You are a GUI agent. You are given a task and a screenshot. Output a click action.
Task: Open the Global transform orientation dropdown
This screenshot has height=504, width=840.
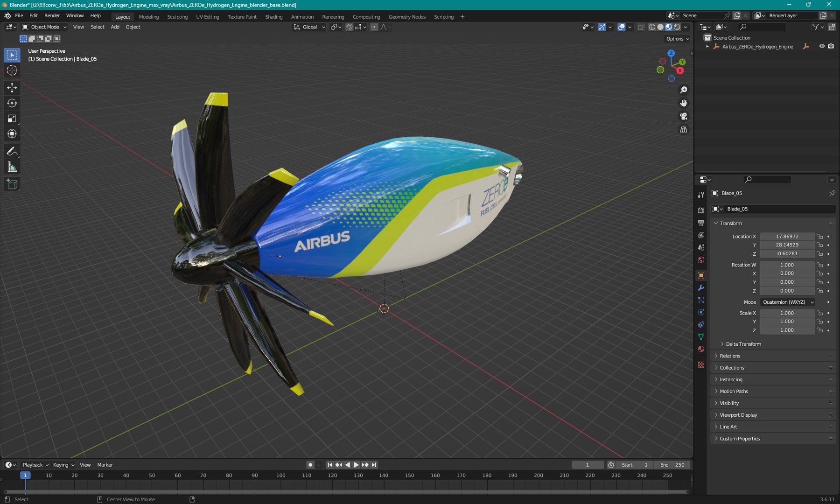[x=309, y=27]
